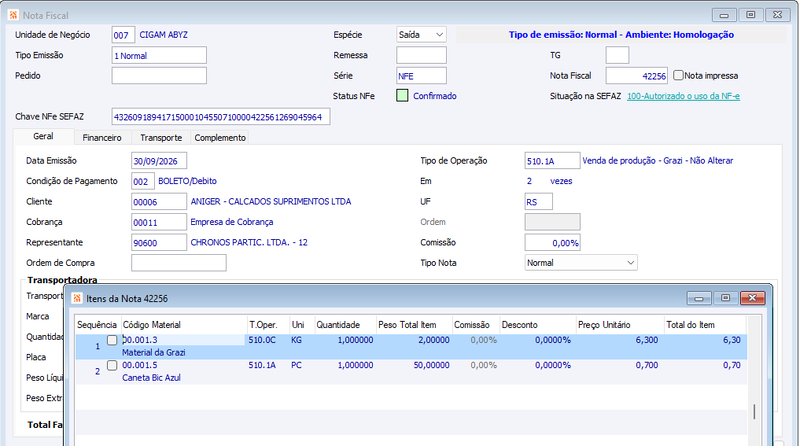Maximize the Nota Fiscal window
The width and height of the screenshot is (800, 446).
pos(751,15)
